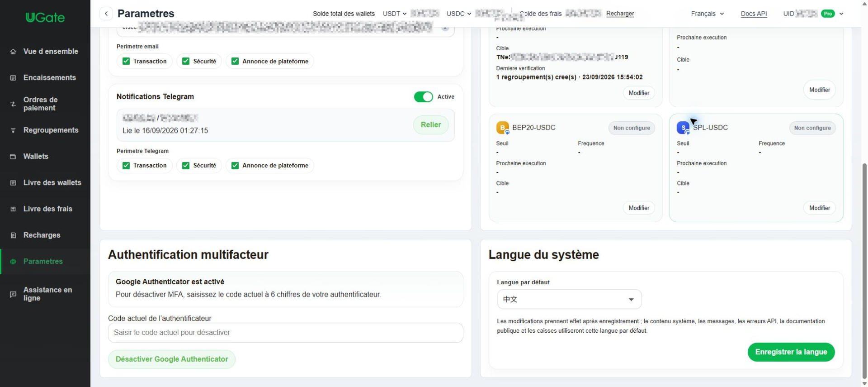Go to Encaissements in the sidebar

coord(45,78)
